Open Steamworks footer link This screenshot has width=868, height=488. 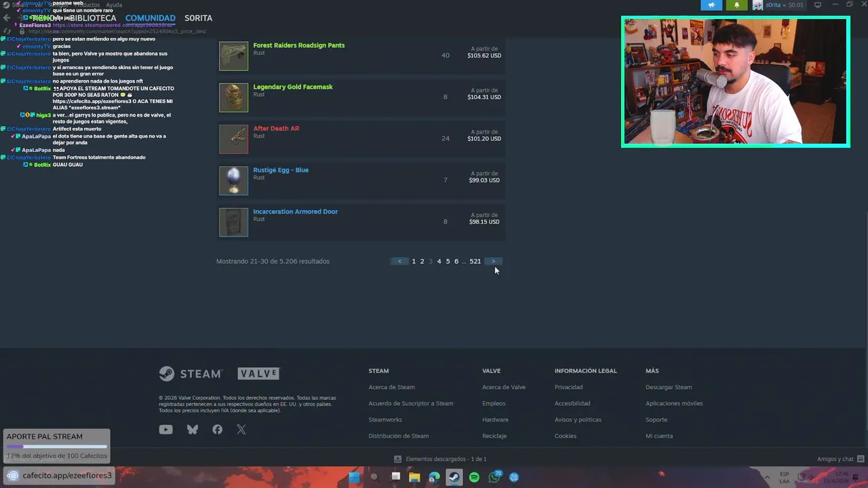[385, 420]
